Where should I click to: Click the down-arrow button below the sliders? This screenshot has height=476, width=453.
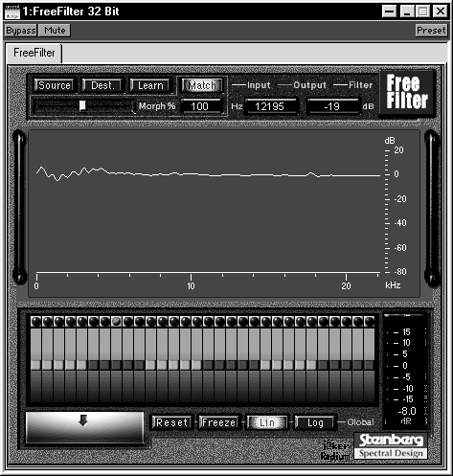(x=84, y=427)
